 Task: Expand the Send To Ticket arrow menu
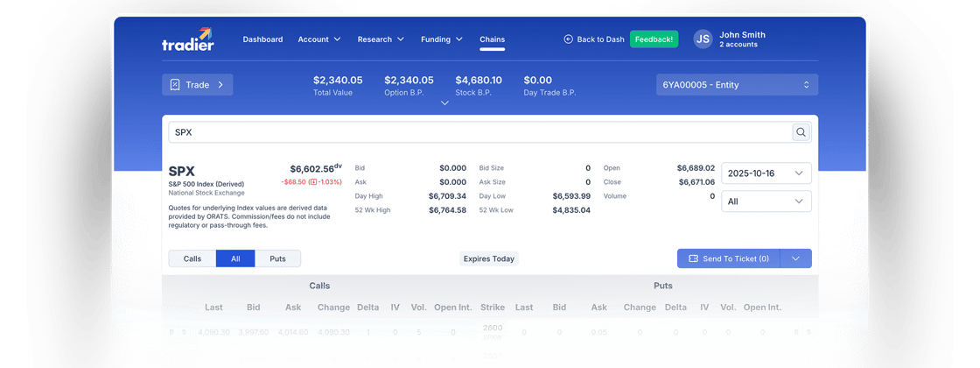(795, 258)
